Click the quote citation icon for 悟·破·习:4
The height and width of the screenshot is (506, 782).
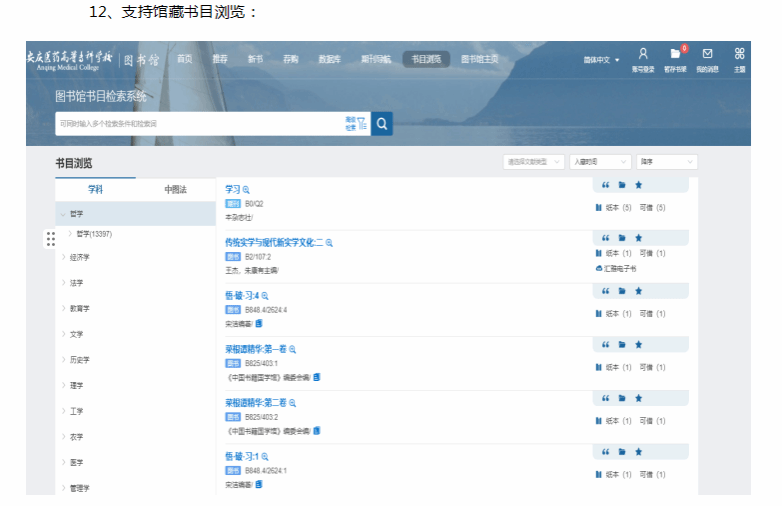tap(605, 291)
